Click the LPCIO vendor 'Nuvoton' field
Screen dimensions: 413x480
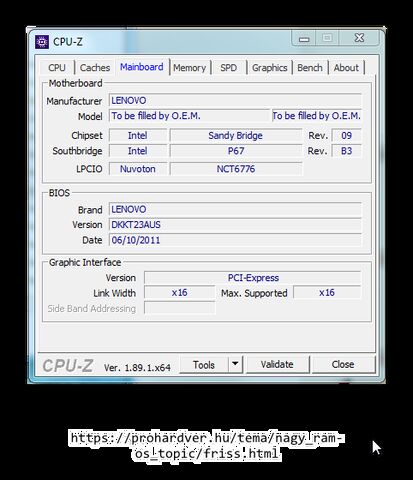coord(138,169)
